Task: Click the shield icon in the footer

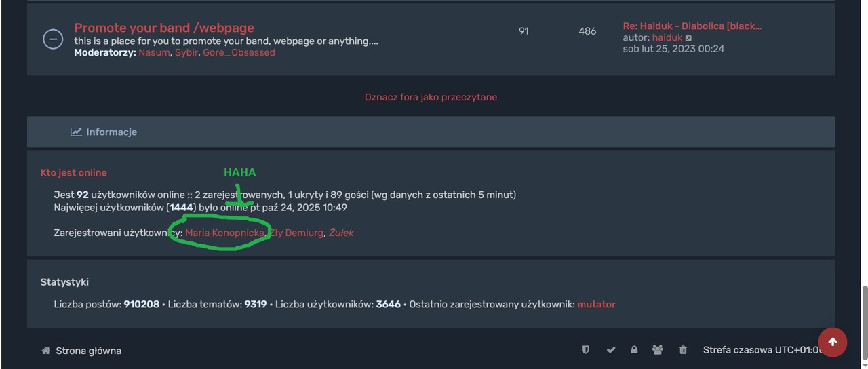Action: [585, 350]
